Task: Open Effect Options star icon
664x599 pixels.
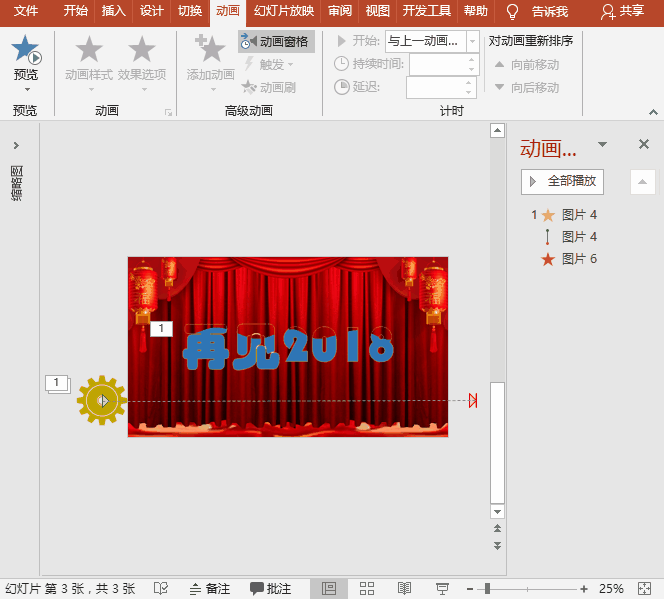Action: (x=141, y=49)
